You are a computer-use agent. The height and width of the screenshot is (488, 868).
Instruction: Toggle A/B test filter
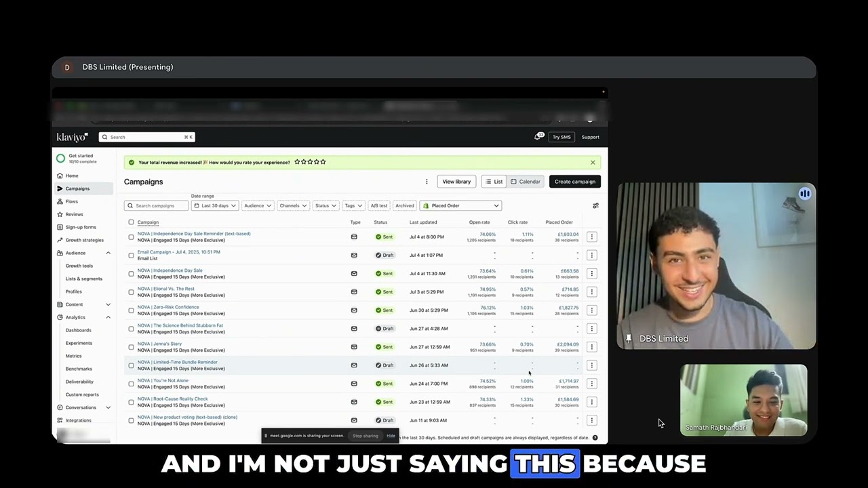click(x=379, y=205)
